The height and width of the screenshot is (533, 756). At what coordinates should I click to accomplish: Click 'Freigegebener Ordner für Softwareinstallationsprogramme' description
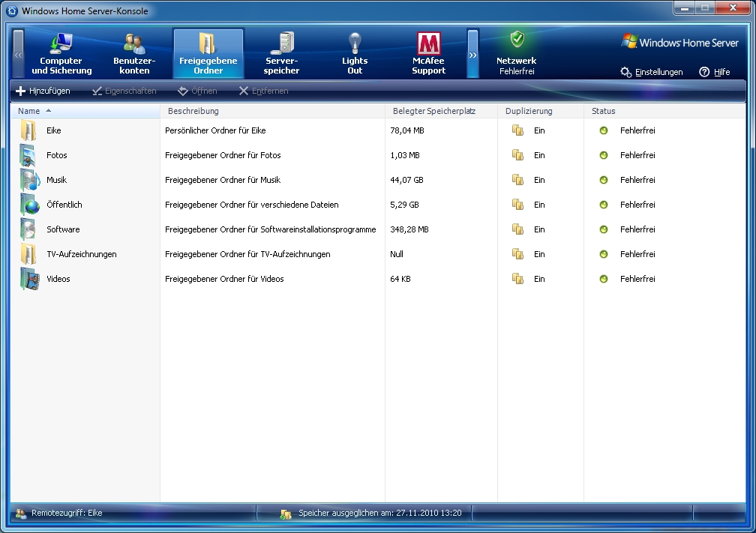pyautogui.click(x=271, y=229)
